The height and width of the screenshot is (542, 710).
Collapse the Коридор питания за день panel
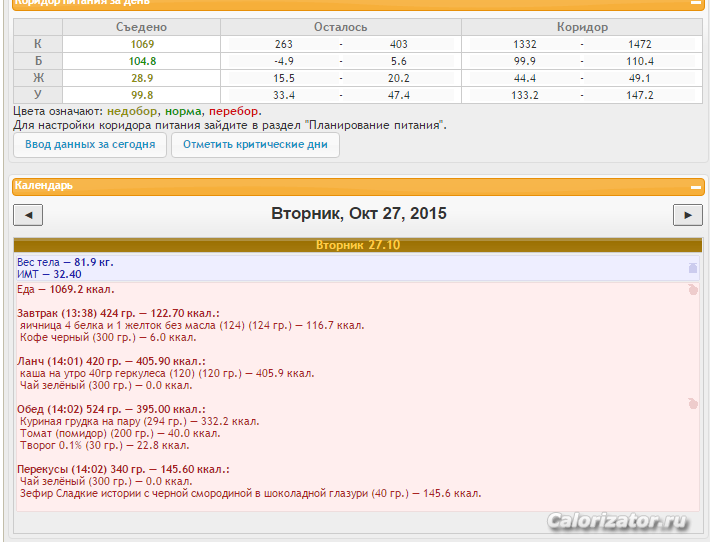pyautogui.click(x=696, y=4)
